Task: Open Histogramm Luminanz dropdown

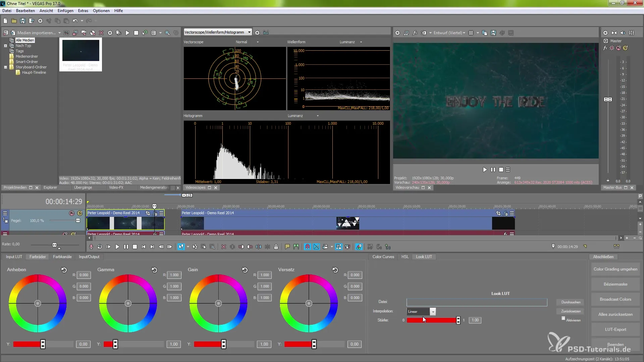Action: coord(318,116)
